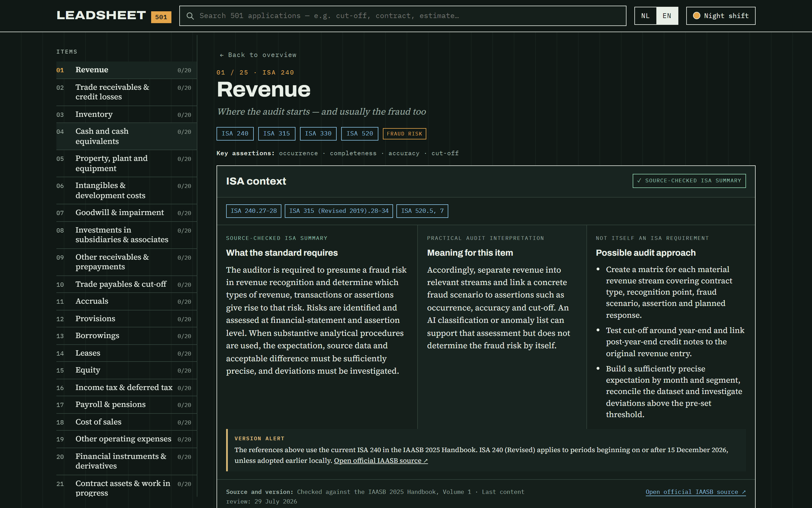Open Financial instruments & derivatives item

127,461
